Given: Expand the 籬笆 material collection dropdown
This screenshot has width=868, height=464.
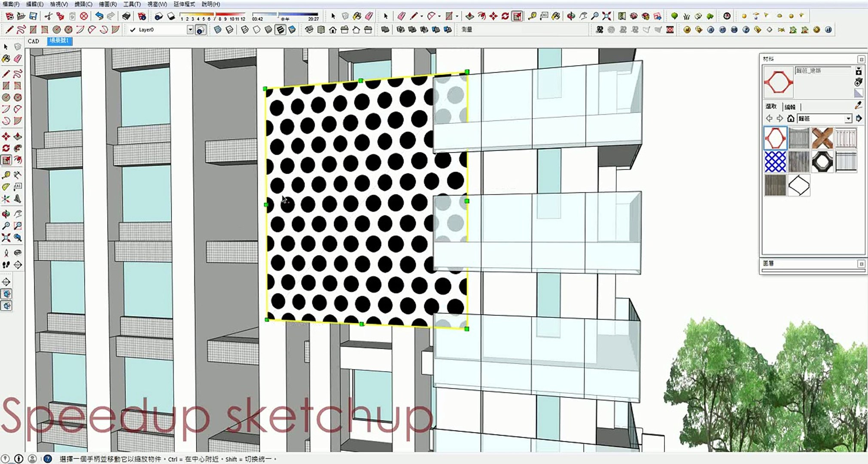Looking at the screenshot, I should [848, 119].
